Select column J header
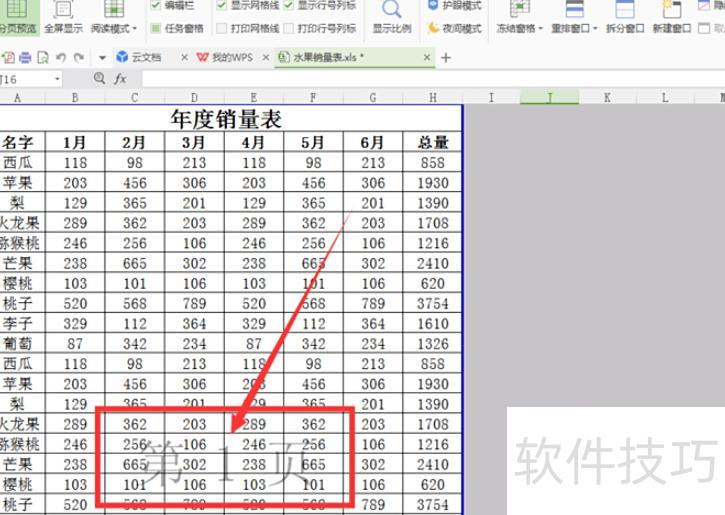725x515 pixels. pyautogui.click(x=549, y=97)
